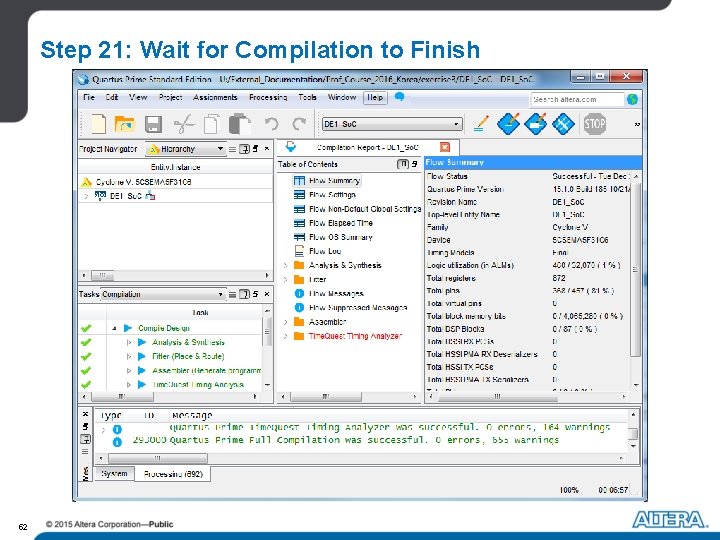Expand the Fitter report folder
The height and width of the screenshot is (540, 720).
[285, 280]
